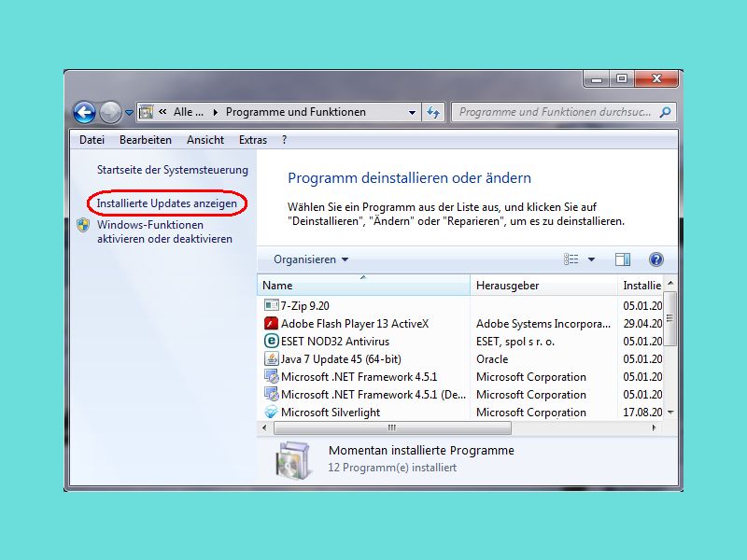The width and height of the screenshot is (747, 560).
Task: Open 'Startseite der Systemsteuerung' link
Action: coord(173,170)
